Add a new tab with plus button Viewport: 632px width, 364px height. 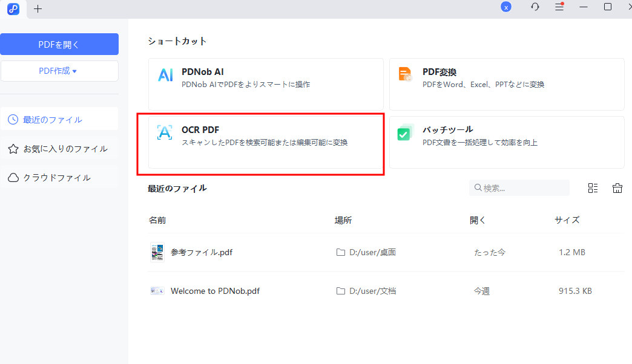(38, 8)
